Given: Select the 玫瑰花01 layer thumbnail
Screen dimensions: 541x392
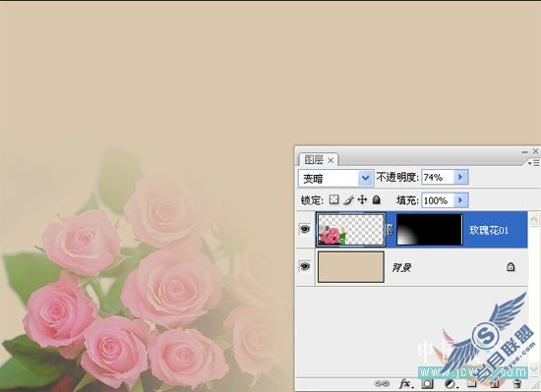Looking at the screenshot, I should click(x=351, y=230).
